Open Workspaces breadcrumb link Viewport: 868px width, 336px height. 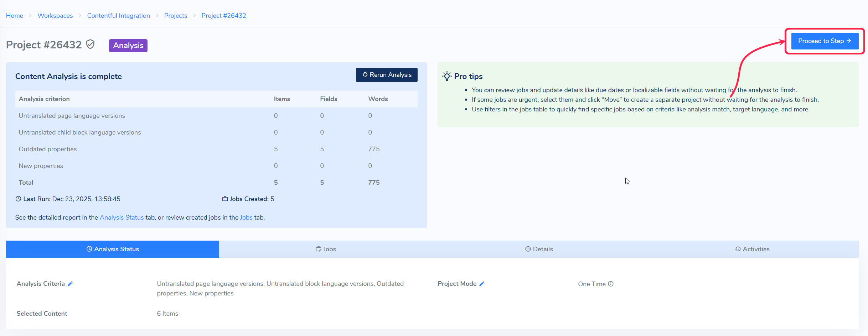click(x=55, y=16)
